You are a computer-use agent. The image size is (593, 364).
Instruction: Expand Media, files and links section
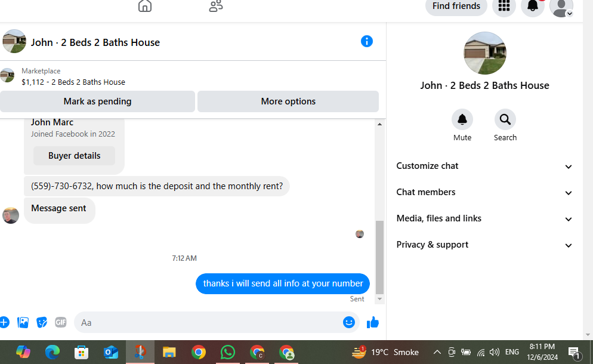click(484, 219)
